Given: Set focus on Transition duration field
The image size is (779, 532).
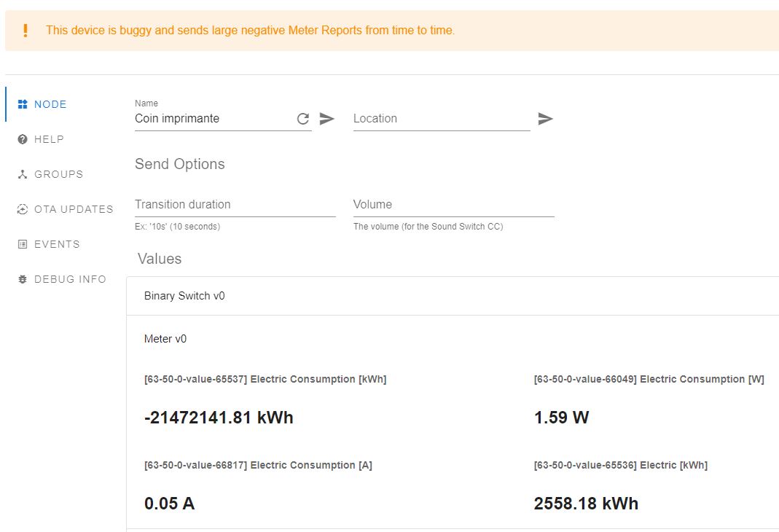Looking at the screenshot, I should 235,205.
